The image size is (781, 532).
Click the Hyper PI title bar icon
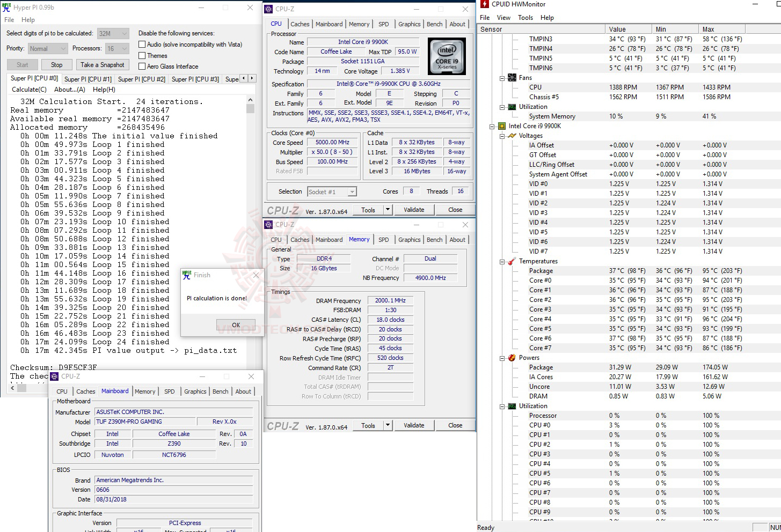[x=6, y=7]
